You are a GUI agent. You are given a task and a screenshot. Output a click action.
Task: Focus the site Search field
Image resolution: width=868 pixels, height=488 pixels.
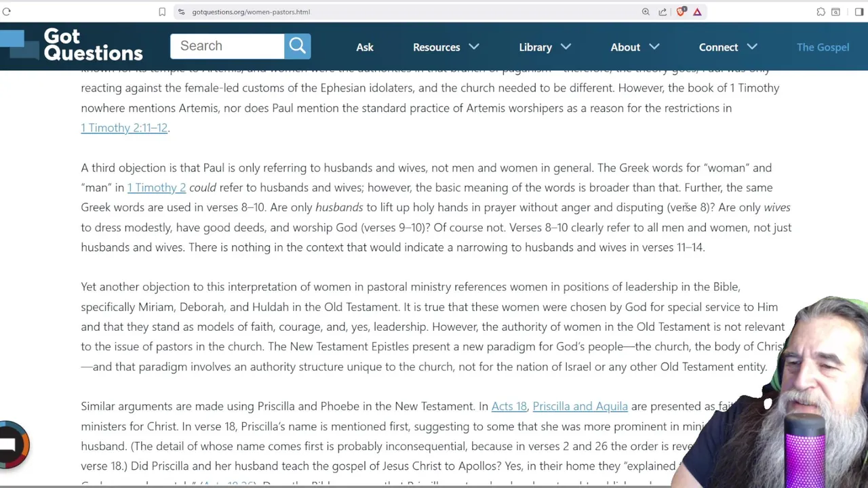click(227, 45)
